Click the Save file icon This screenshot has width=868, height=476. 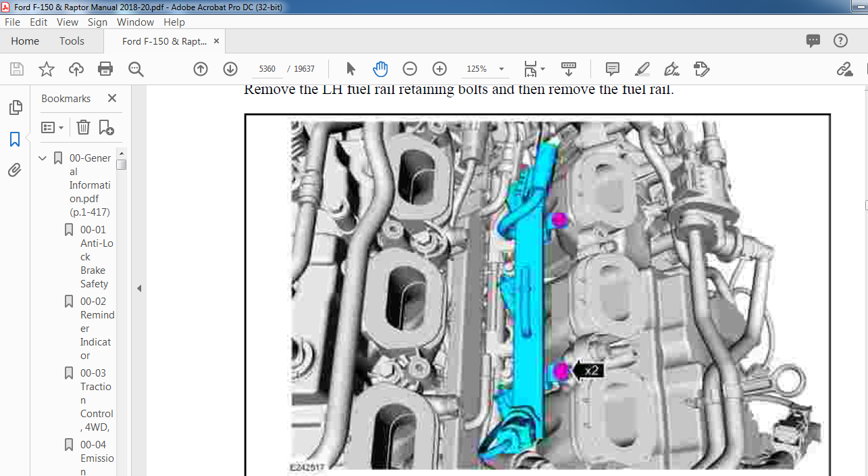pos(17,69)
